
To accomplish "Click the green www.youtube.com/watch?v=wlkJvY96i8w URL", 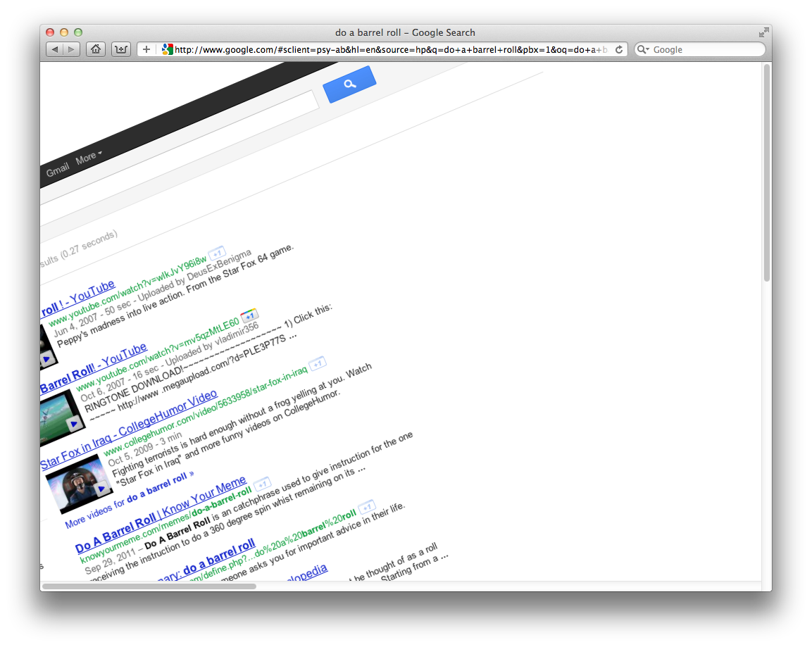I will [x=127, y=291].
